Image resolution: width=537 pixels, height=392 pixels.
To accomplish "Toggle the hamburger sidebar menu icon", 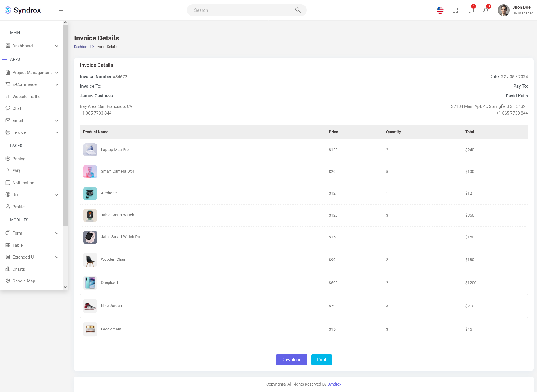I will click(x=61, y=10).
